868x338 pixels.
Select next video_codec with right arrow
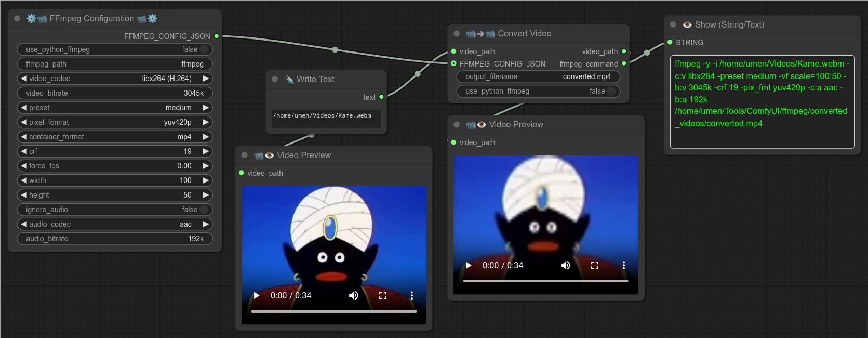[206, 79]
